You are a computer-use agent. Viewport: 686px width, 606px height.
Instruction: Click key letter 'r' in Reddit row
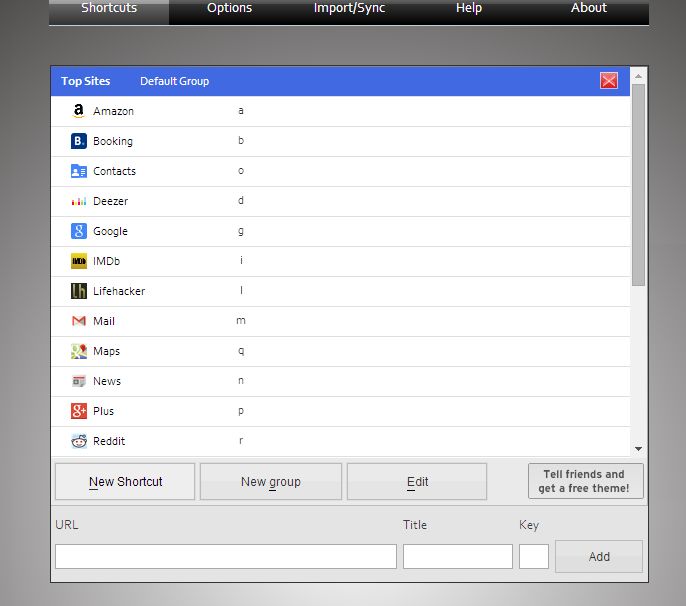tap(241, 441)
